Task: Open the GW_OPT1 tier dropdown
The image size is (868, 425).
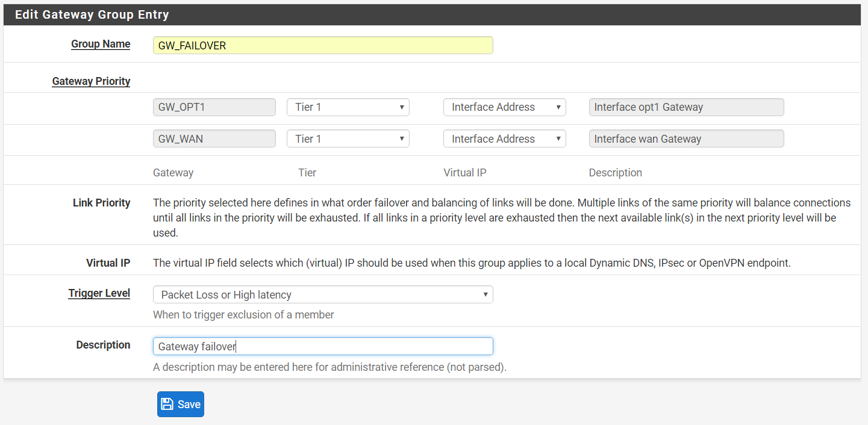Action: pos(348,107)
